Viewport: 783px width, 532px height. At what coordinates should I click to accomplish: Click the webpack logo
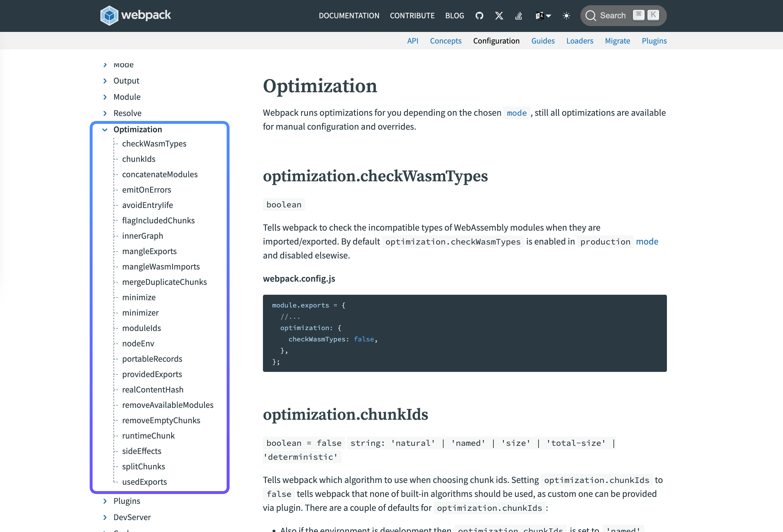(136, 15)
